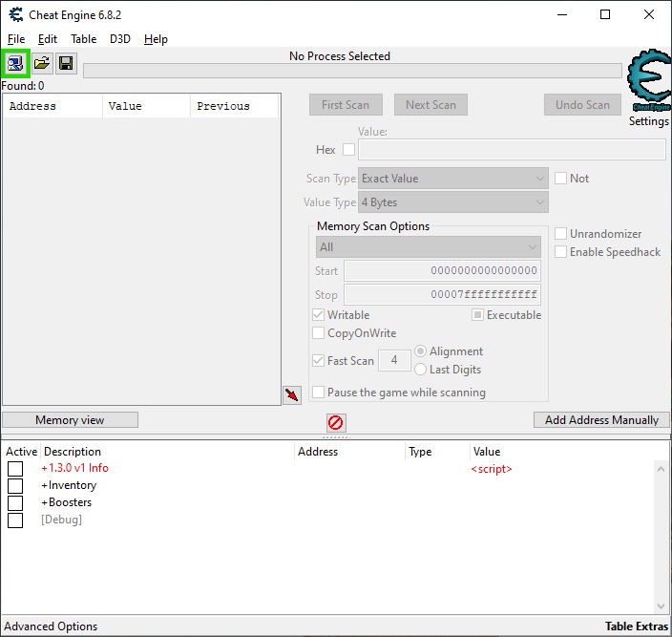Activate the 1.3.0 v1 Info entry checkbox
Image resolution: width=672 pixels, height=637 pixels.
(x=15, y=469)
